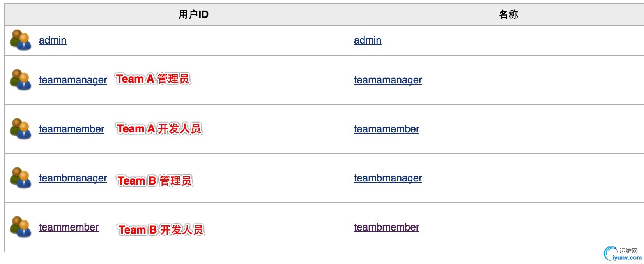This screenshot has height=264, width=644.
Task: Open the teamamember user ID link
Action: click(71, 129)
